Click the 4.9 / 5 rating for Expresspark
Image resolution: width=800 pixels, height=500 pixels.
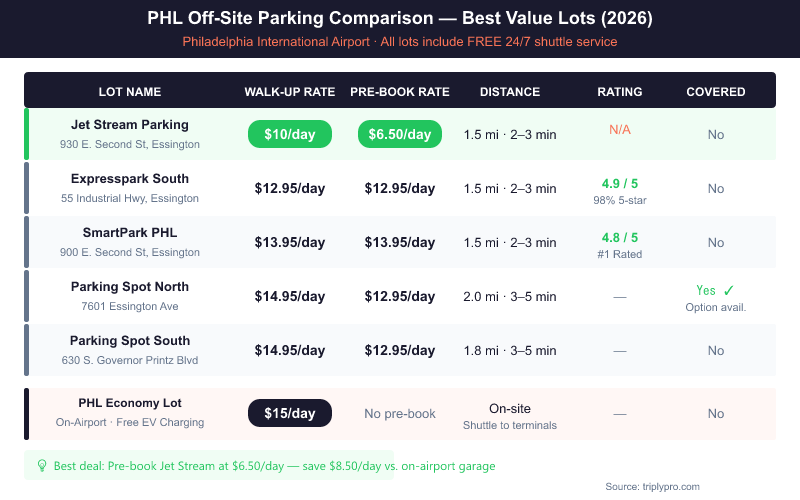[x=620, y=183]
